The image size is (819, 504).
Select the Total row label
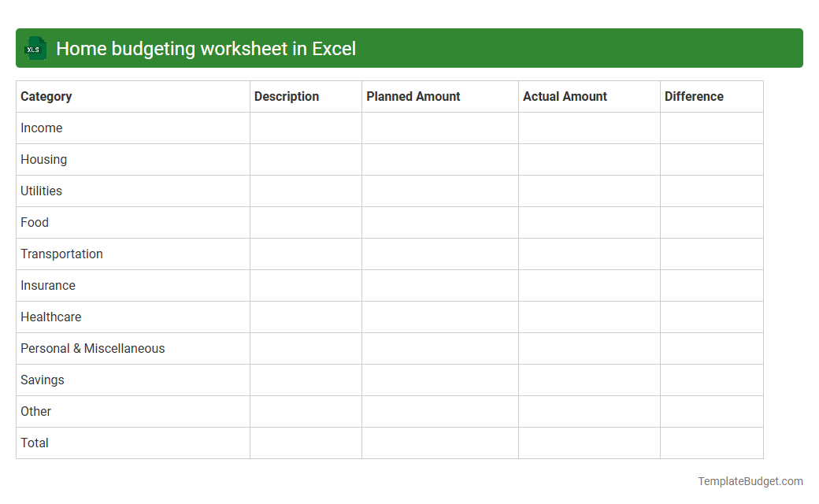tap(34, 443)
